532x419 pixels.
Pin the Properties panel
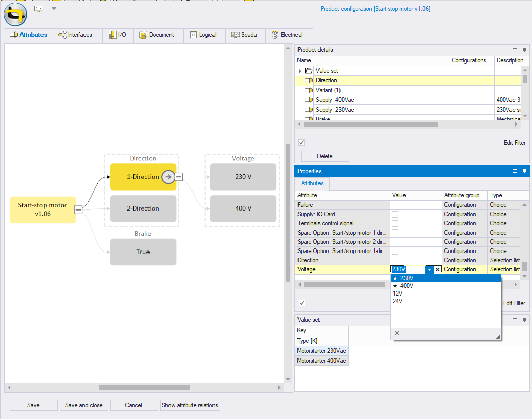pos(524,171)
